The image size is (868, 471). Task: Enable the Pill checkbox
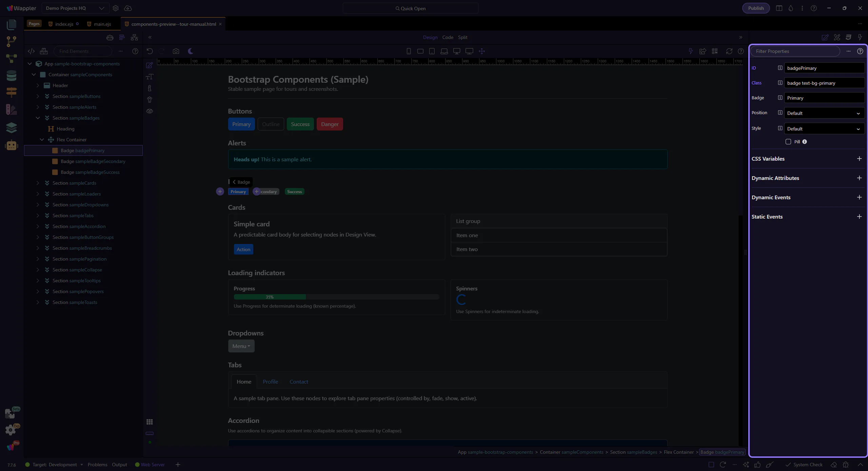pyautogui.click(x=788, y=142)
